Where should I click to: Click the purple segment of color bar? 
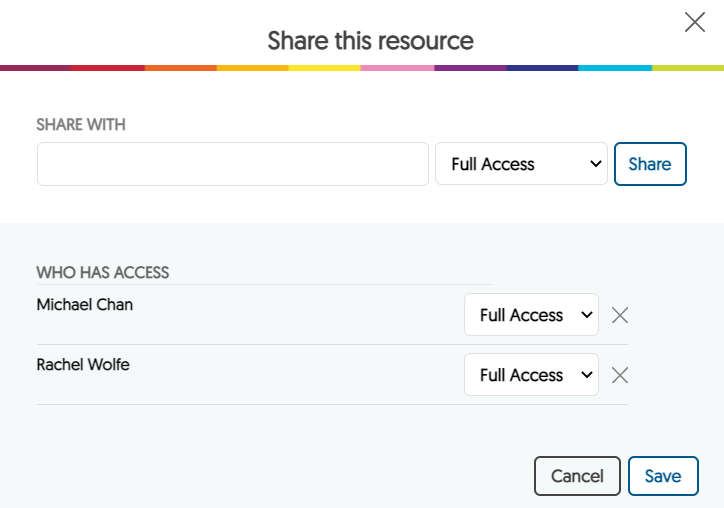click(470, 68)
